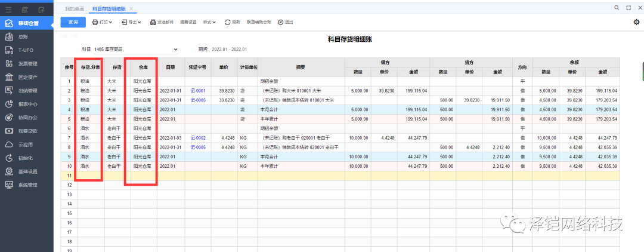Open the 总账 module in sidebar
Screen dimensions: 644x252
click(23, 37)
